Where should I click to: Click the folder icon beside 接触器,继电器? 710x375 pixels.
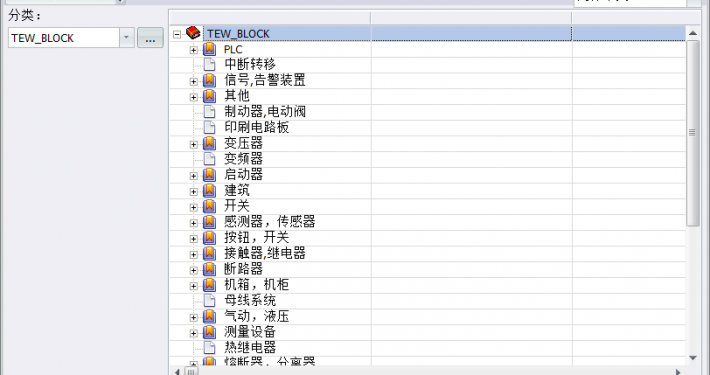[209, 253]
